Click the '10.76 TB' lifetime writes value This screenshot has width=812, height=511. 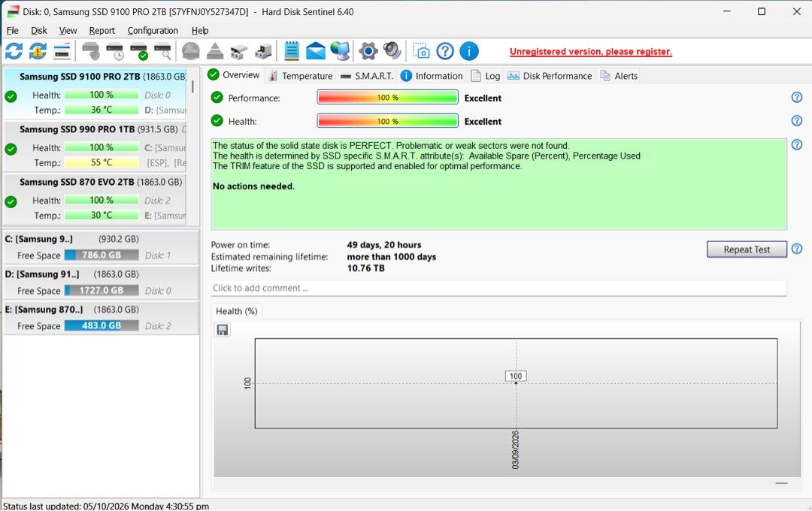365,268
